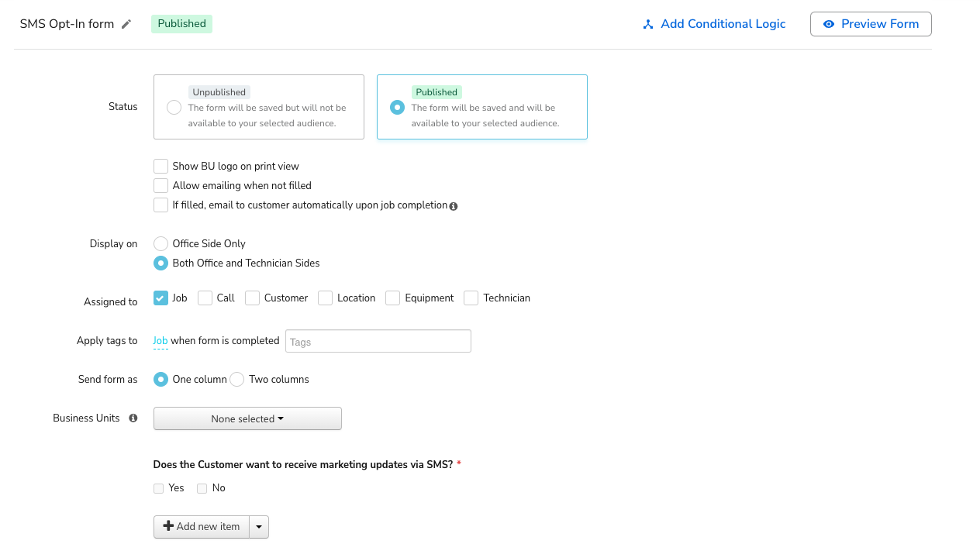Image resolution: width=980 pixels, height=544 pixels.
Task: Click the Add new item button
Action: [x=203, y=526]
